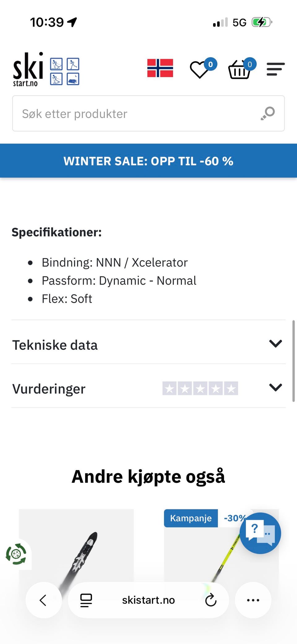Open the wishlist heart icon
Screen dimensions: 297x644
coord(200,69)
